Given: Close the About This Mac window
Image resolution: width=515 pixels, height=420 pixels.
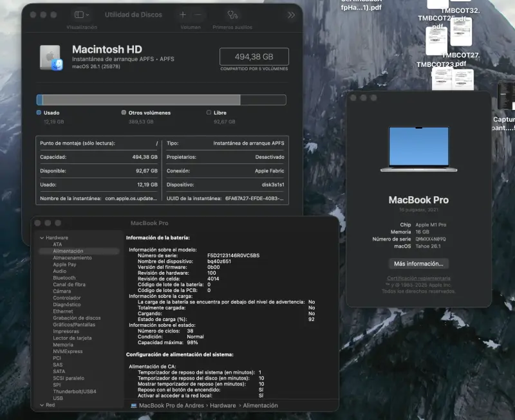Looking at the screenshot, I should (x=353, y=98).
